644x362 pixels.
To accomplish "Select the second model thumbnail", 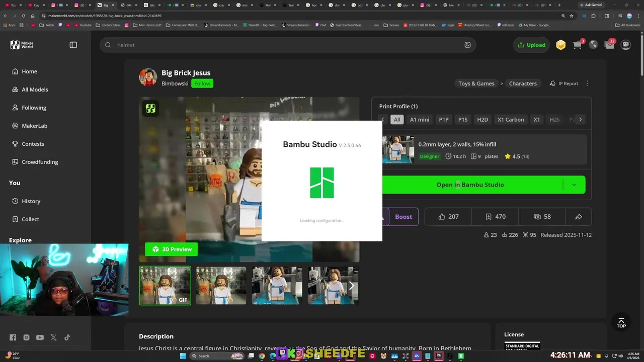I will point(221,286).
